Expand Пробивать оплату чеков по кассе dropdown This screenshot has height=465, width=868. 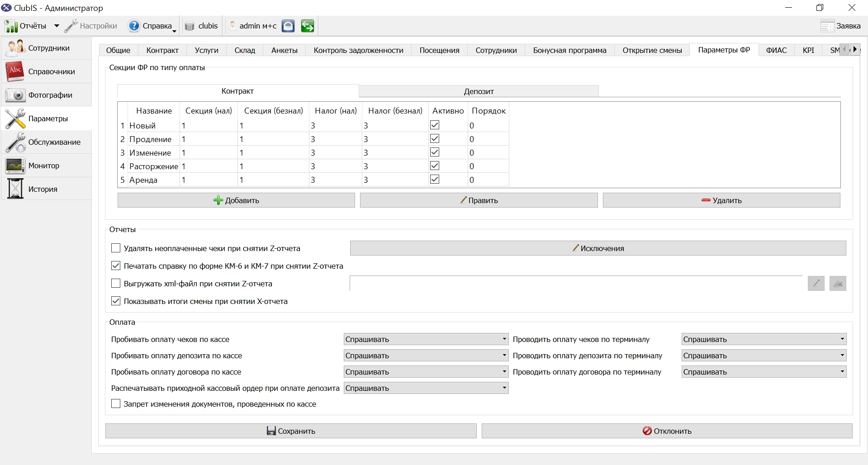pyautogui.click(x=426, y=339)
